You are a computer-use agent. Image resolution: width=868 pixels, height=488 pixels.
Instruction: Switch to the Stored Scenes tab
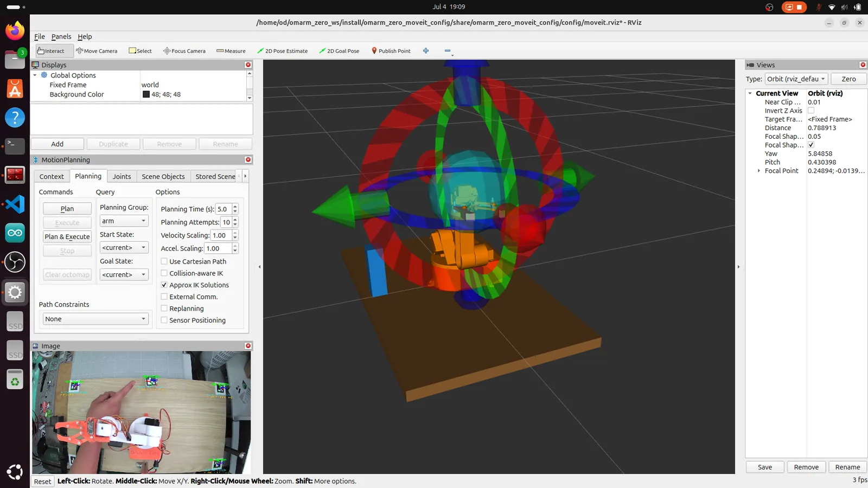215,176
